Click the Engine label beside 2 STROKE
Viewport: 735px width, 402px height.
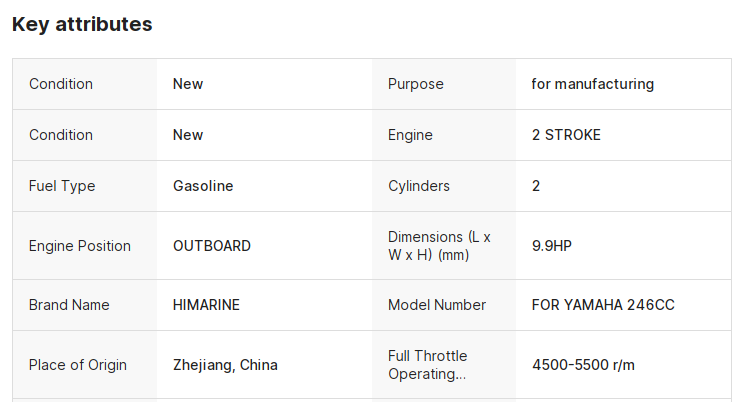pos(410,135)
